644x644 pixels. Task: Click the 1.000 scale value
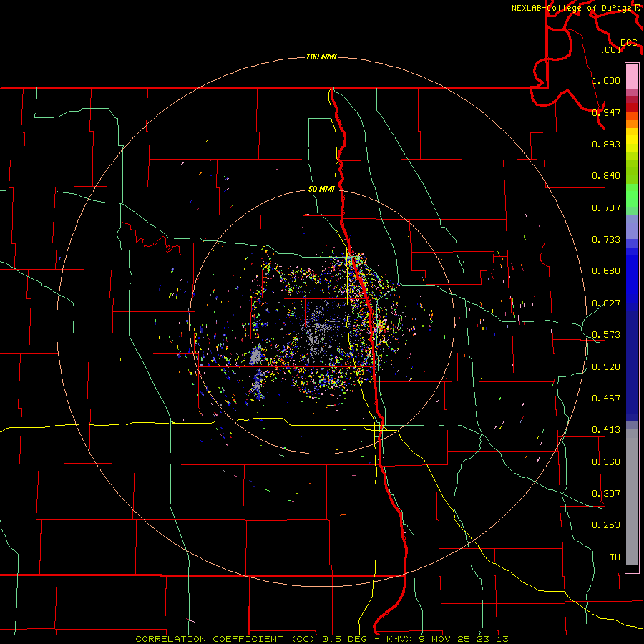pos(606,80)
